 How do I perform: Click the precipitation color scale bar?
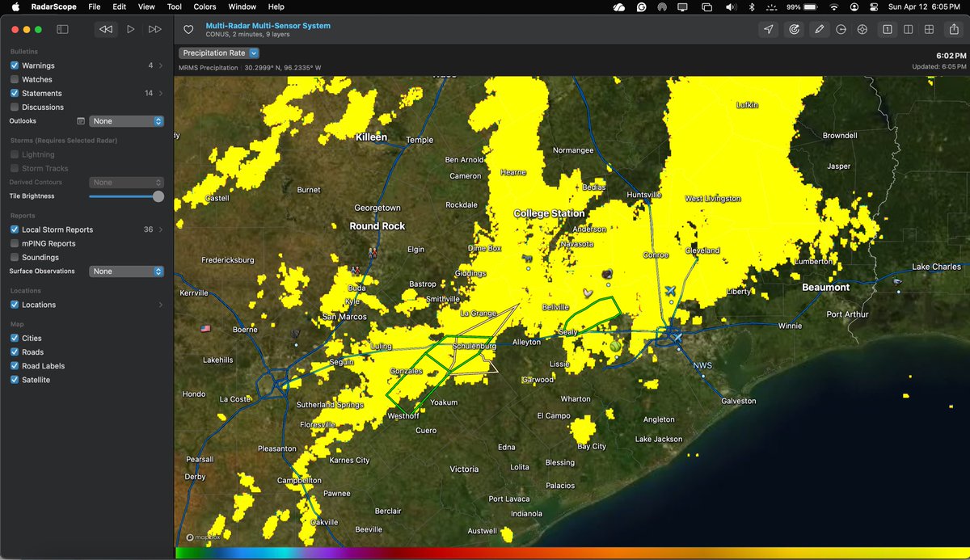(572, 554)
